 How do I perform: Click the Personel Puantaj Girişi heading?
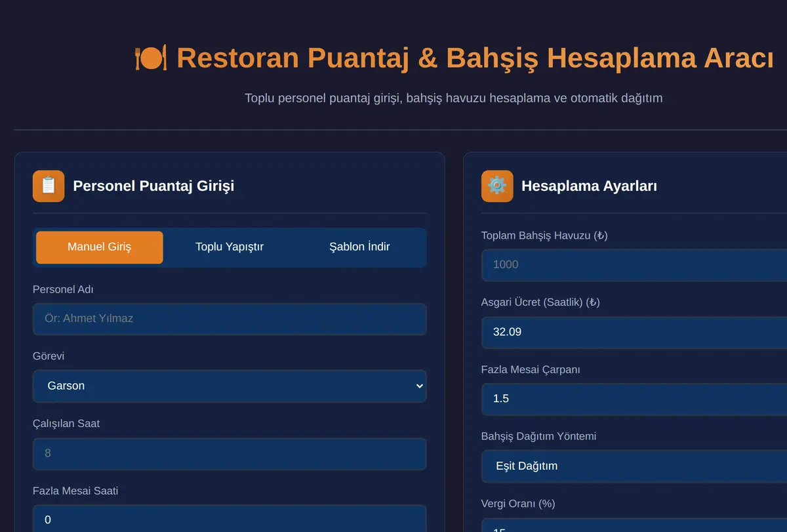click(x=153, y=186)
